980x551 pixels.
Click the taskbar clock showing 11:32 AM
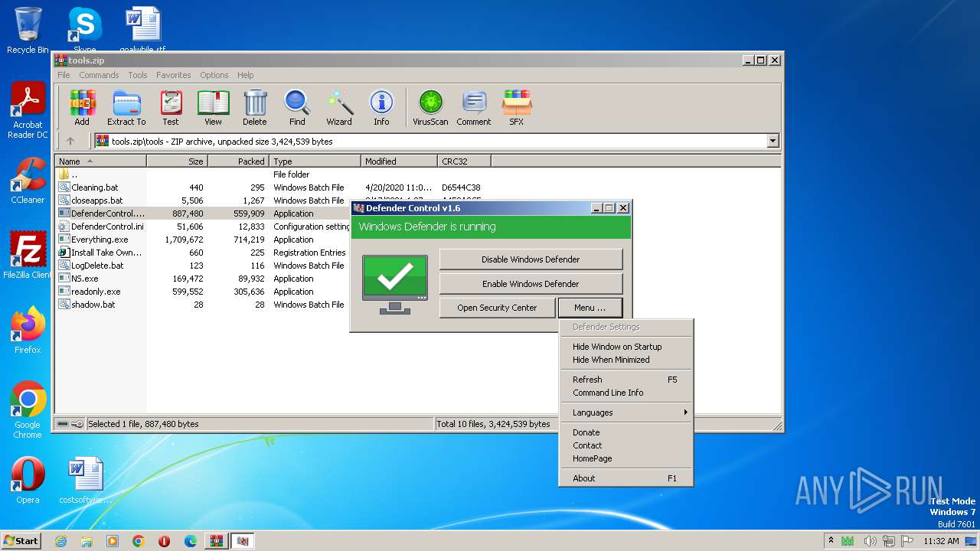tap(940, 541)
